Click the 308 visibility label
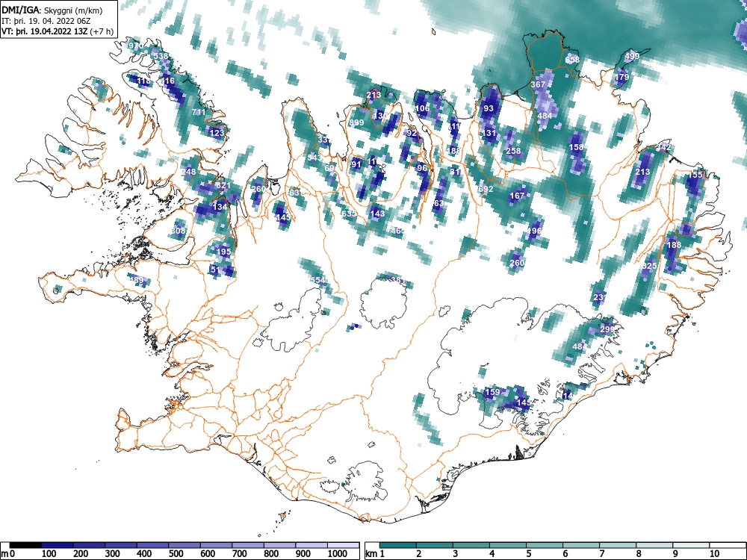This screenshot has height=560, width=747. tap(178, 231)
